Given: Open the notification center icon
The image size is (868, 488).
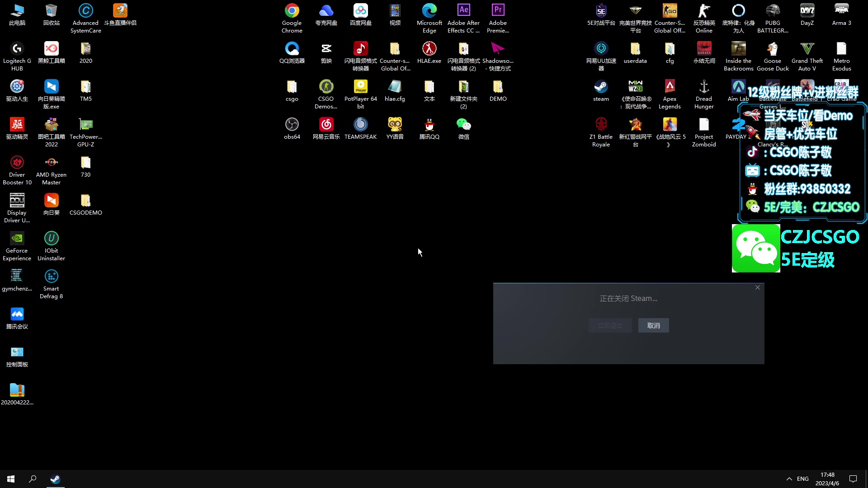Looking at the screenshot, I should [x=853, y=479].
